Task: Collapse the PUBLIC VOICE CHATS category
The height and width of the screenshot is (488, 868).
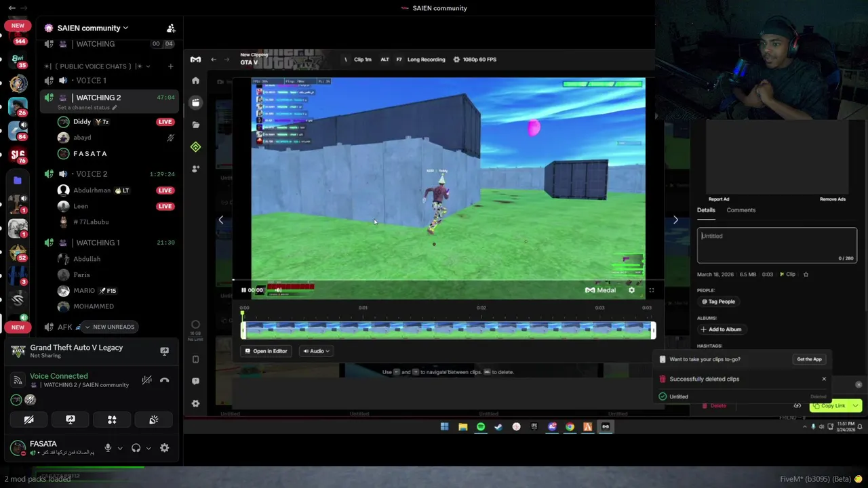Action: [98, 66]
